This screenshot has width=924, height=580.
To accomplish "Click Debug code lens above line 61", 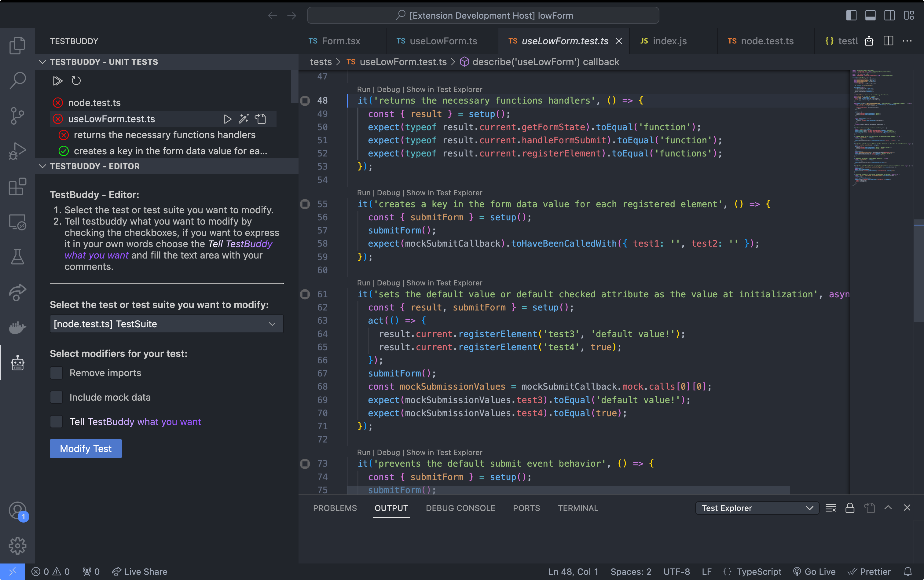I will (388, 283).
